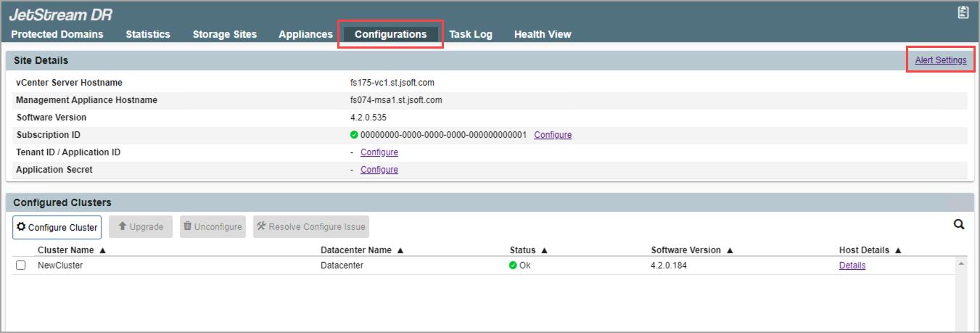Click the search magnifier icon
The image size is (980, 333).
coord(958,225)
